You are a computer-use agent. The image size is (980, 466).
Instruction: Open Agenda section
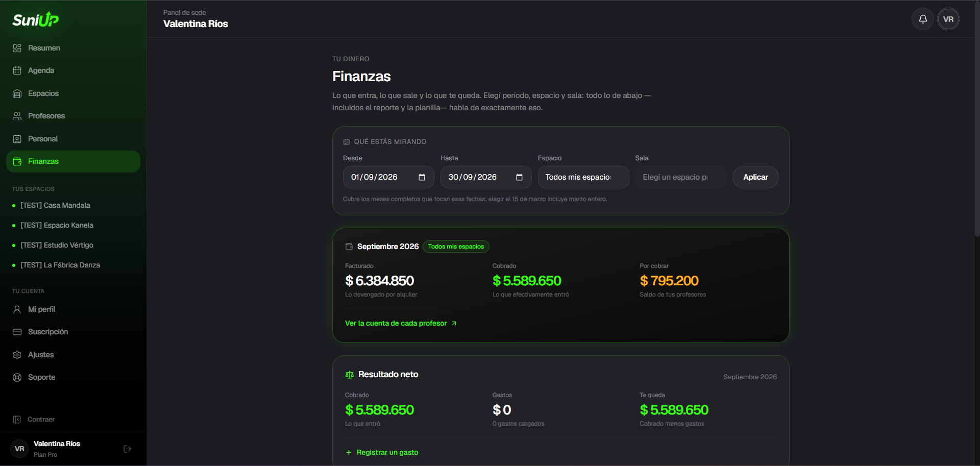[x=73, y=70]
